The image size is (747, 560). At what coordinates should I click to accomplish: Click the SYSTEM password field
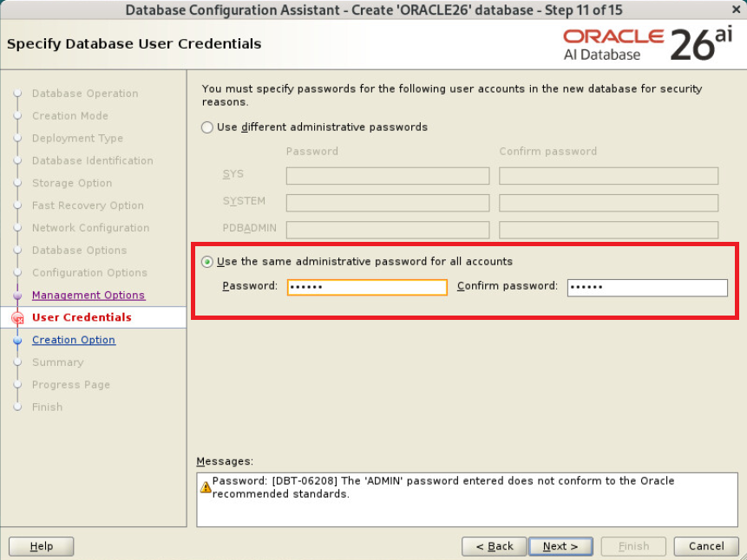point(388,203)
